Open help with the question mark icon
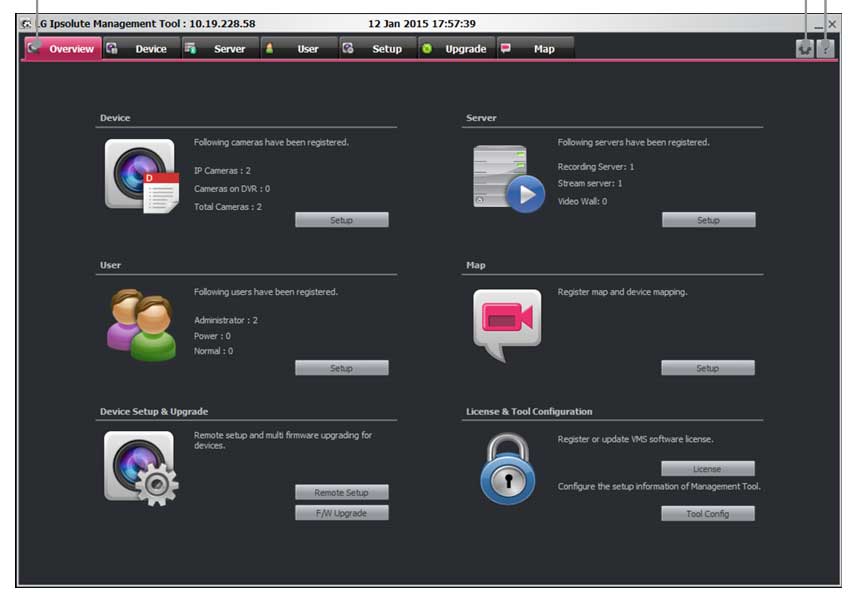This screenshot has width=856, height=601. [x=825, y=49]
